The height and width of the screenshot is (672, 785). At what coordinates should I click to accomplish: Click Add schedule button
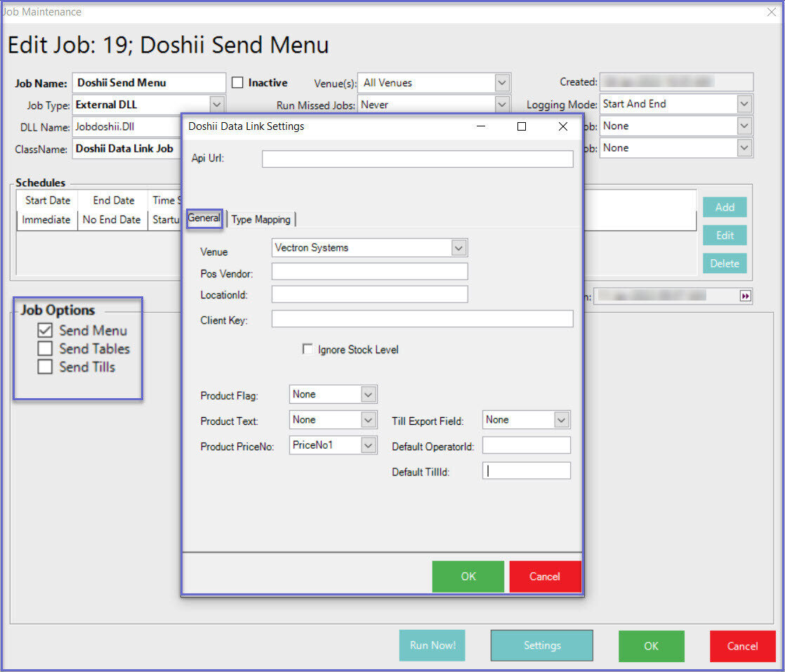click(725, 207)
